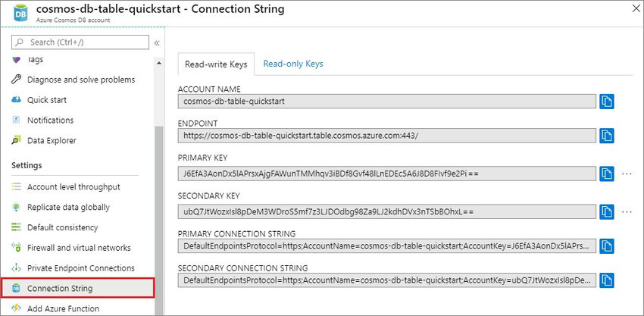This screenshot has height=316, width=644.
Task: Click the Endpoint field
Action: pyautogui.click(x=387, y=135)
